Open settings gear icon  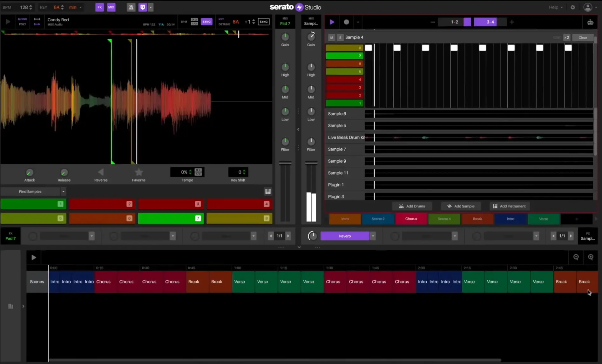(573, 7)
